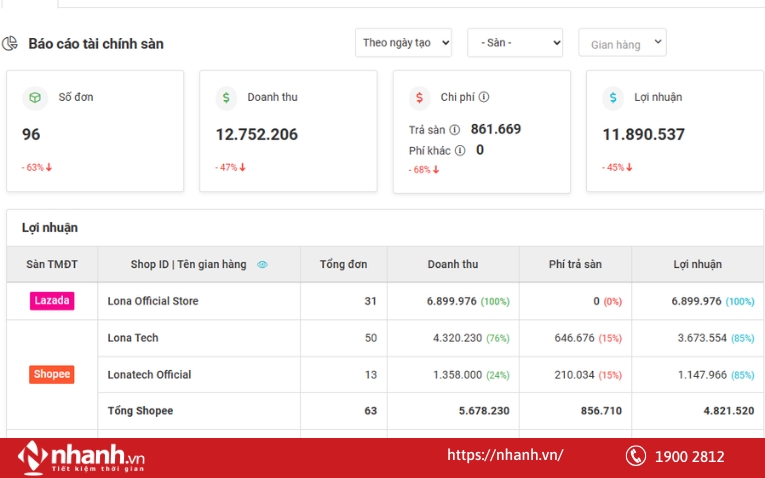Screen dimensions: 765x478
Task: Click the Báo cáo tài chính sàn heading
Action: click(x=96, y=44)
